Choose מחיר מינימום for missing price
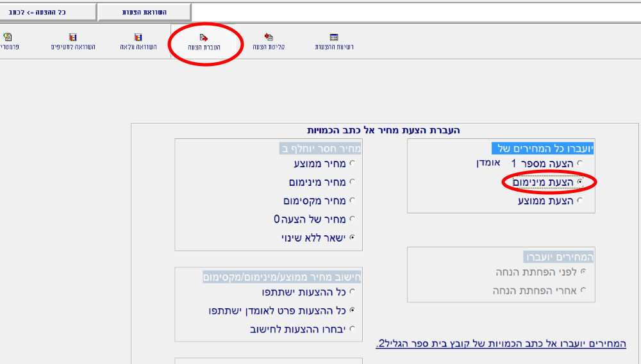The image size is (641, 364). pyautogui.click(x=351, y=183)
